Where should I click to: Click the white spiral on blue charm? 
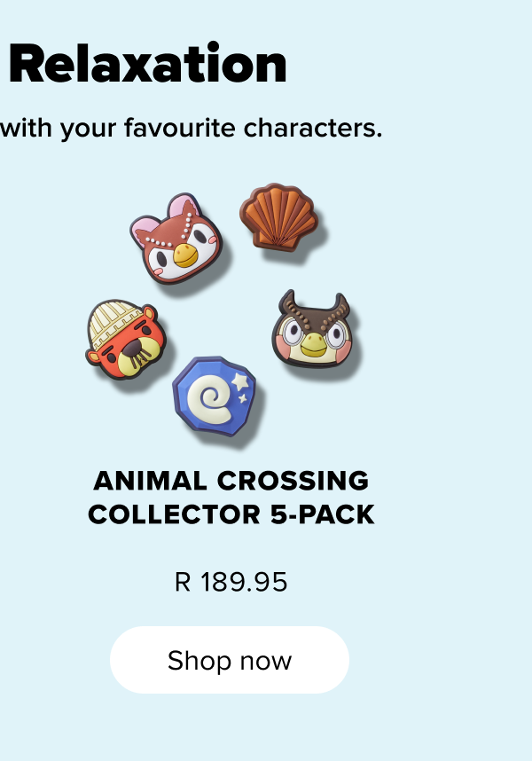210,403
